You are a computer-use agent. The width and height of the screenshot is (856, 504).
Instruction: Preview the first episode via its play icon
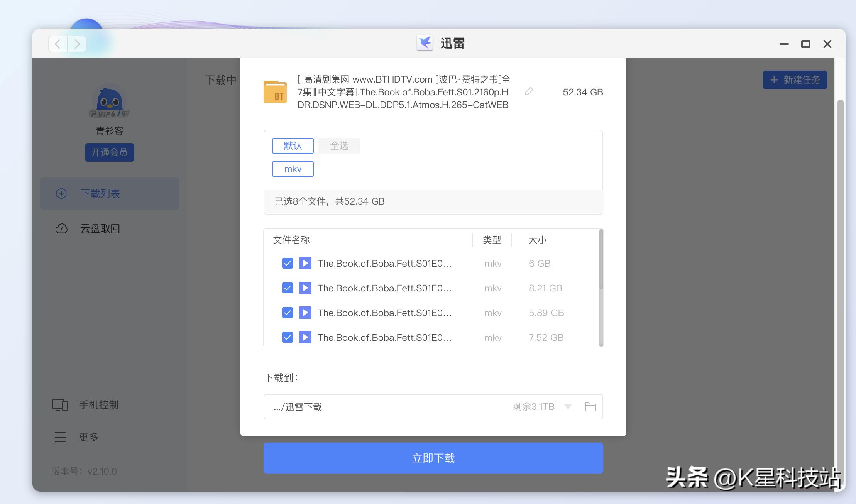point(305,263)
